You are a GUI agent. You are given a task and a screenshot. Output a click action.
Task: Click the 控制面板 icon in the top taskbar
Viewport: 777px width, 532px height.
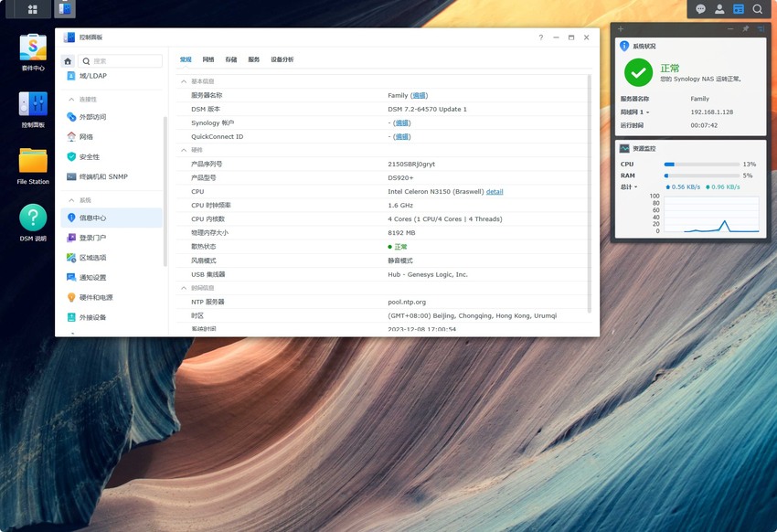pyautogui.click(x=64, y=9)
